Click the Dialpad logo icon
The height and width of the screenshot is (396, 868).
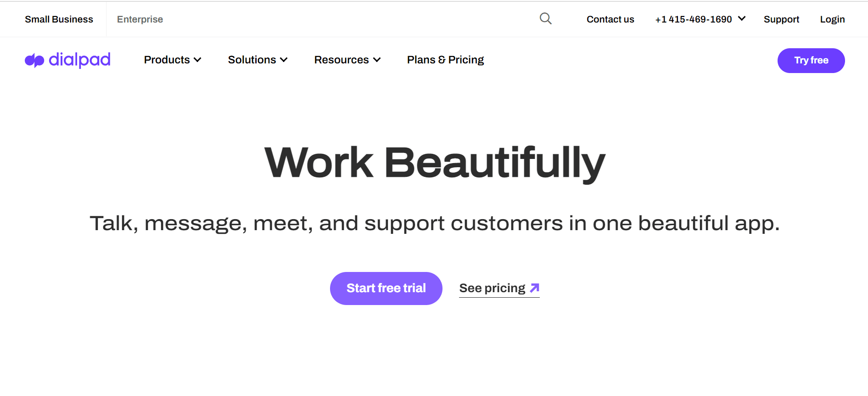(34, 60)
